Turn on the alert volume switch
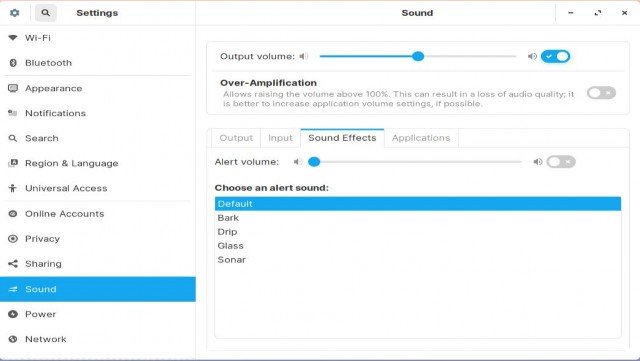 coord(561,162)
